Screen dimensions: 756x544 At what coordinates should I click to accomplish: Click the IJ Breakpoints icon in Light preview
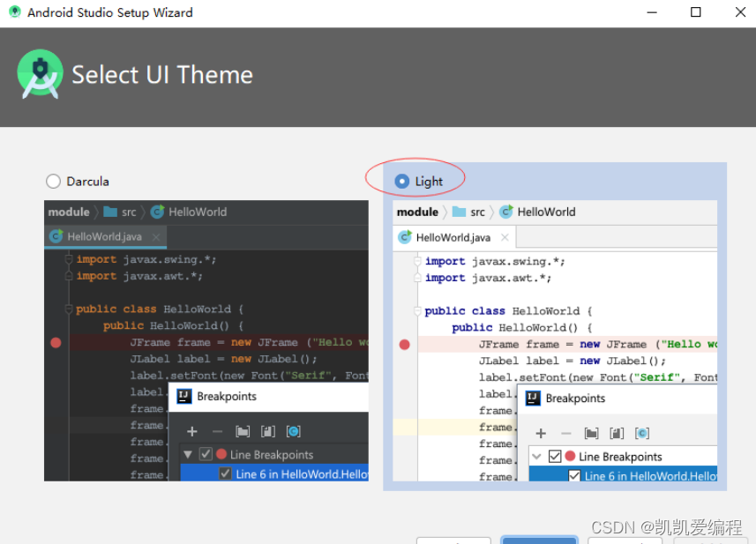(533, 398)
